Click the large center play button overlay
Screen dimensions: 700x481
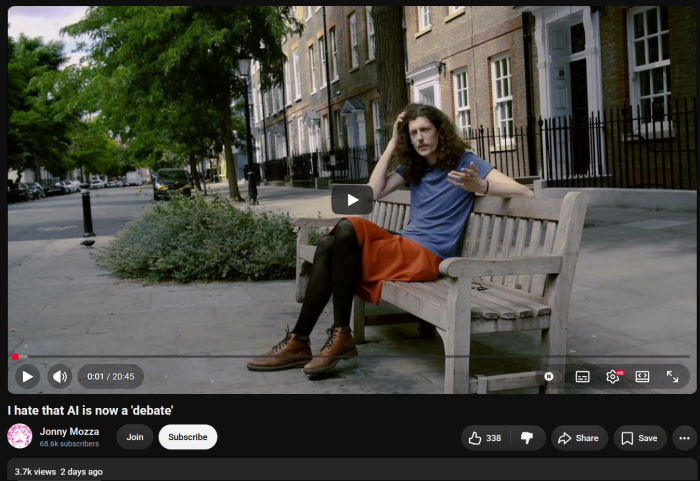tap(352, 200)
